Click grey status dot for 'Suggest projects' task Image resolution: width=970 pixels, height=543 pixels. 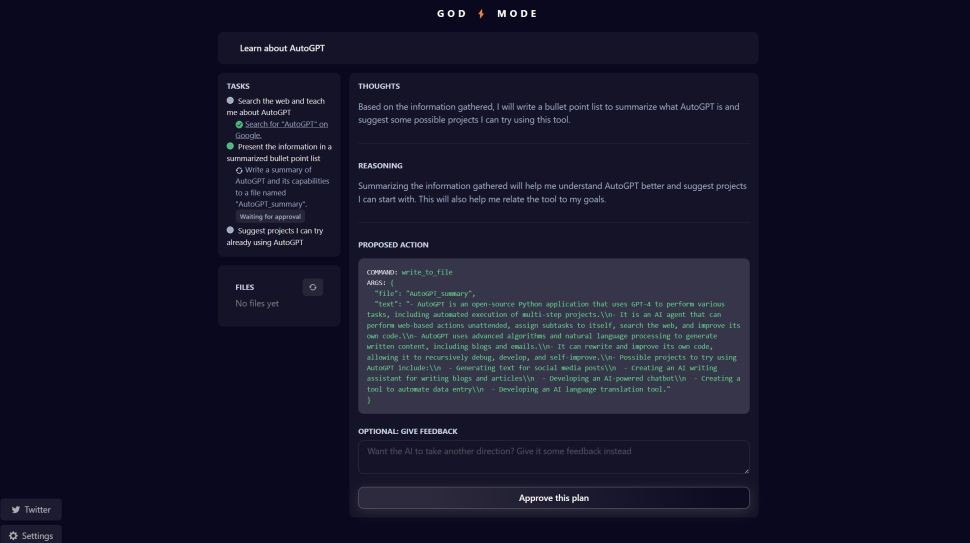point(231,230)
